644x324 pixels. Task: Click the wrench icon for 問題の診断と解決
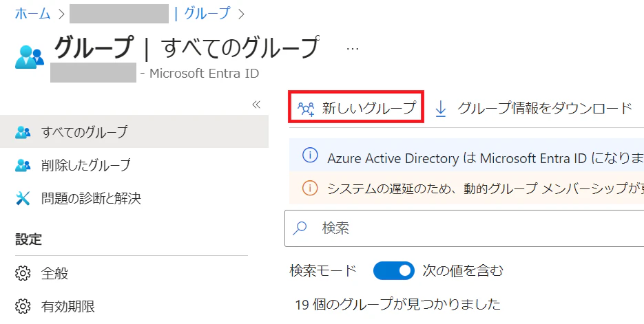23,199
